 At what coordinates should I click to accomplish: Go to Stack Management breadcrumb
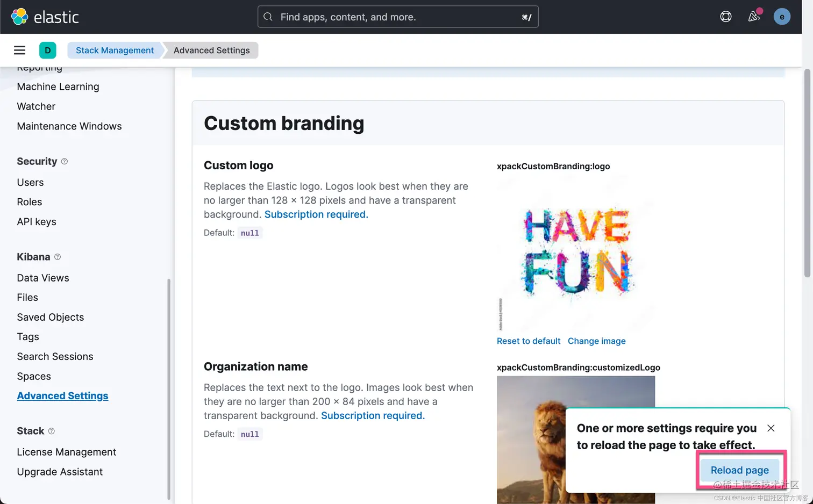(115, 50)
